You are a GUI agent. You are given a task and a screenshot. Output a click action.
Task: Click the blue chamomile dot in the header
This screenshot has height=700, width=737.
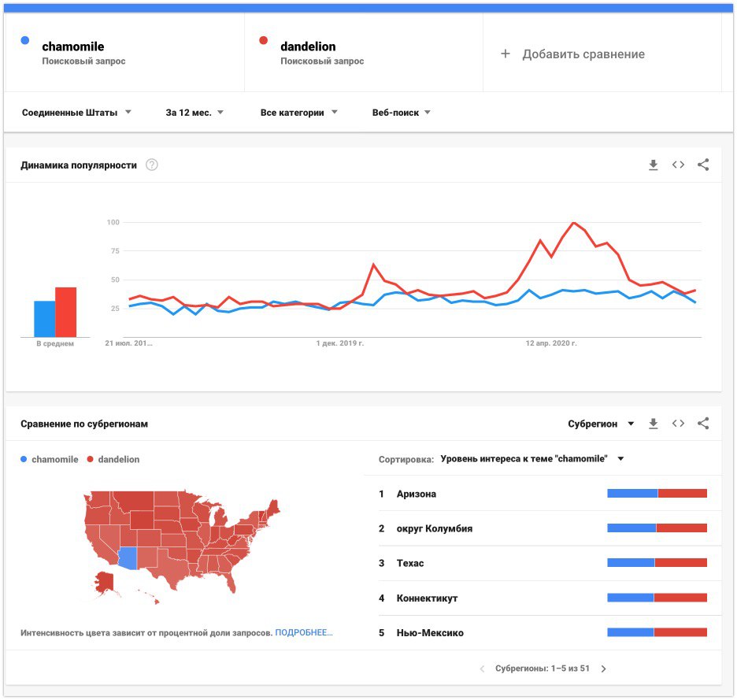tap(25, 40)
